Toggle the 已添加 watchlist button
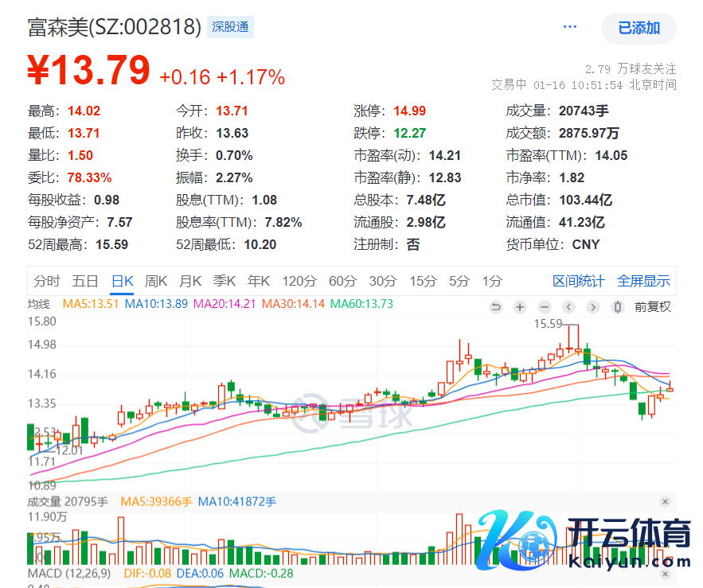Image resolution: width=703 pixels, height=588 pixels. pos(639,28)
